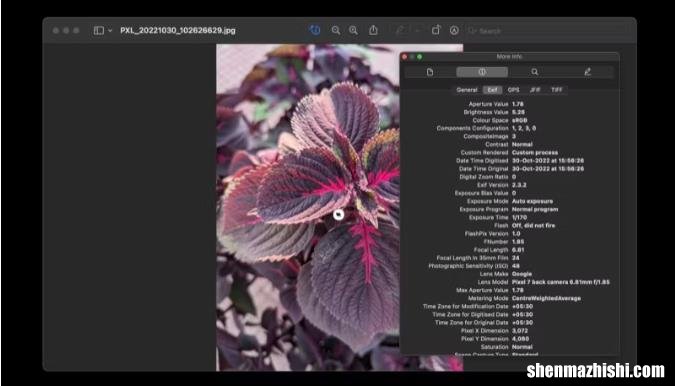Click Time Zone for Digitised Date label
The width and height of the screenshot is (675, 386).
click(x=470, y=315)
